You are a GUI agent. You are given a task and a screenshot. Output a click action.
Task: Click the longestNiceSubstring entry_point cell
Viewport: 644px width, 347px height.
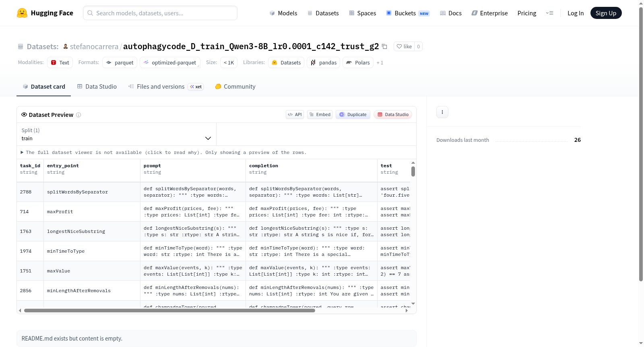click(x=92, y=231)
